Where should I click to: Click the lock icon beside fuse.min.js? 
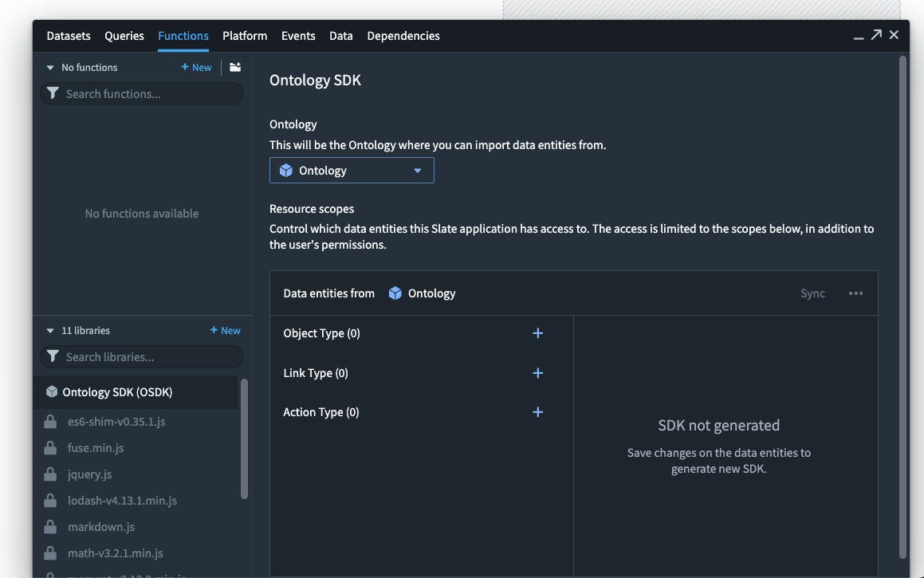51,448
